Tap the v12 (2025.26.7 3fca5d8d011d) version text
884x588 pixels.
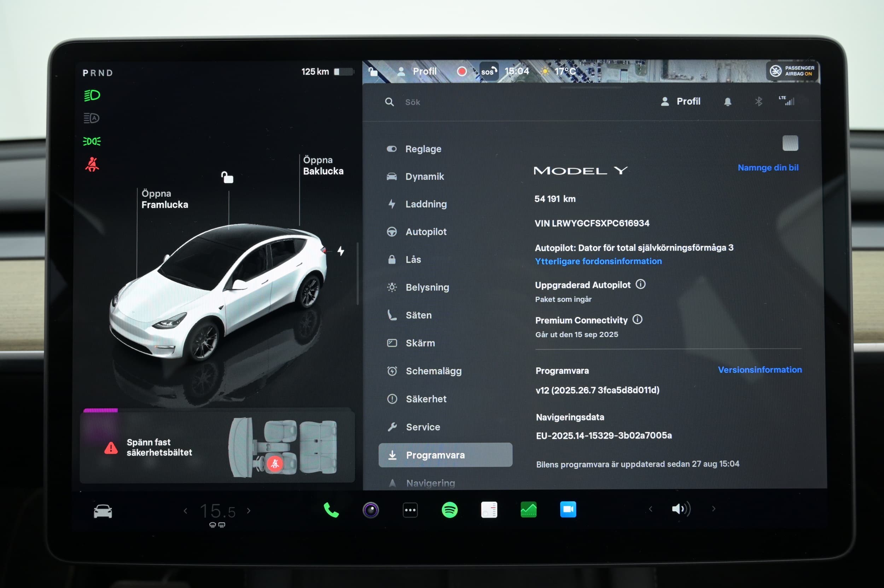point(598,390)
